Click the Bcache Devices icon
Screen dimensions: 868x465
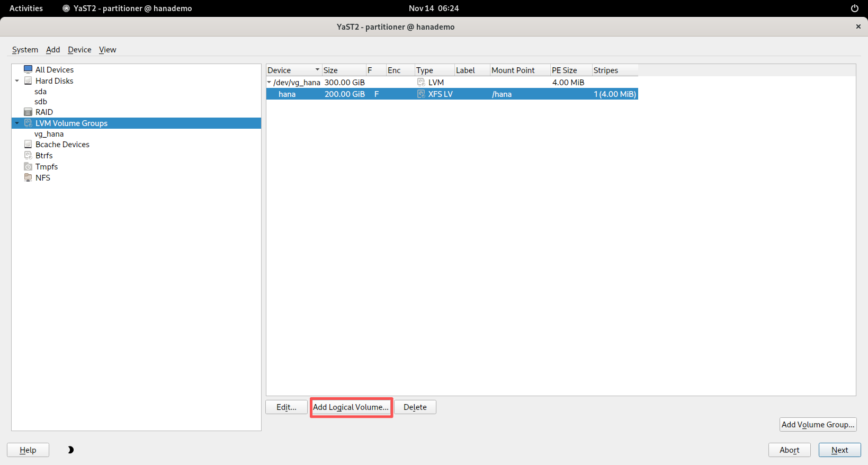(x=28, y=144)
